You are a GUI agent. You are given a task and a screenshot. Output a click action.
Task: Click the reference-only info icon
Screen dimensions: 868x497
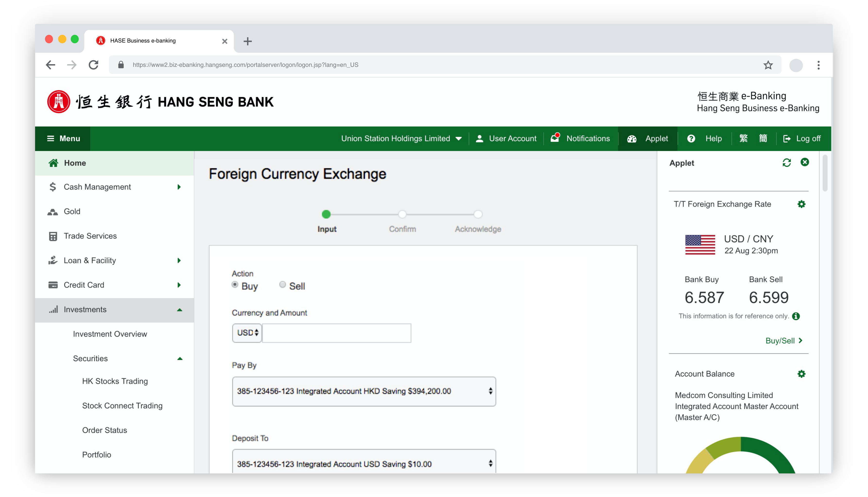tap(796, 316)
